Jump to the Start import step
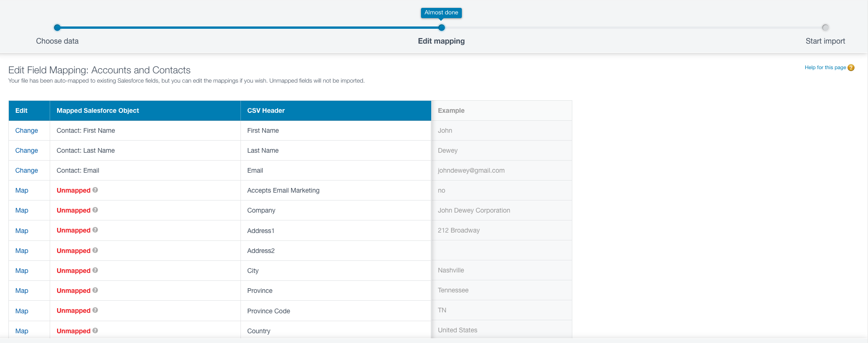The image size is (868, 343). pyautogui.click(x=825, y=28)
